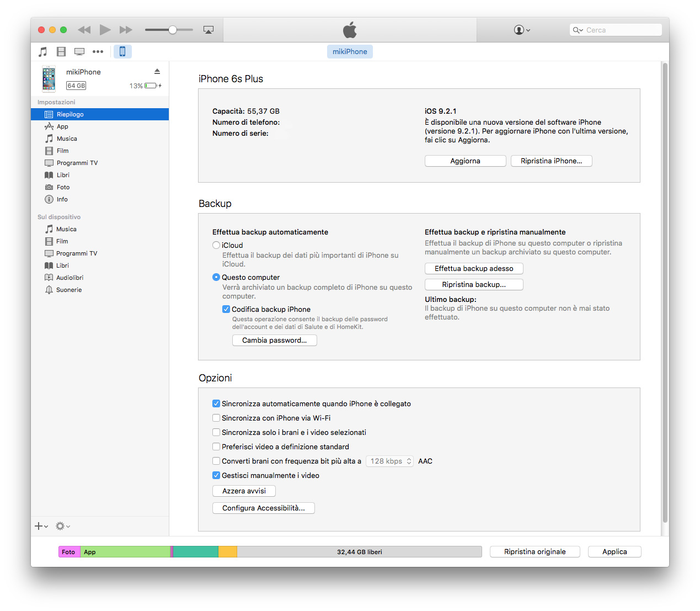Click the Apple logo in the status display
The height and width of the screenshot is (611, 700).
(x=350, y=30)
